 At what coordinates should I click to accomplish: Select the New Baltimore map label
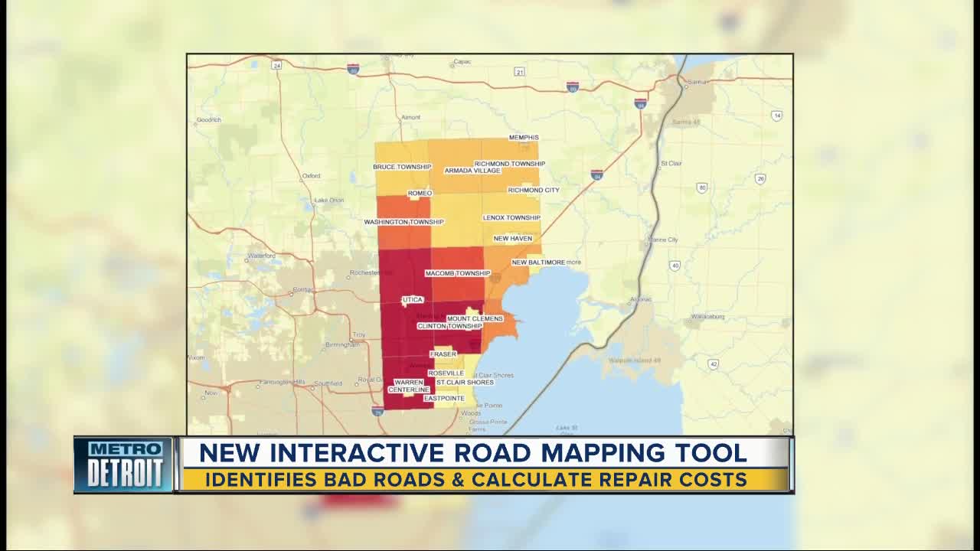(538, 262)
